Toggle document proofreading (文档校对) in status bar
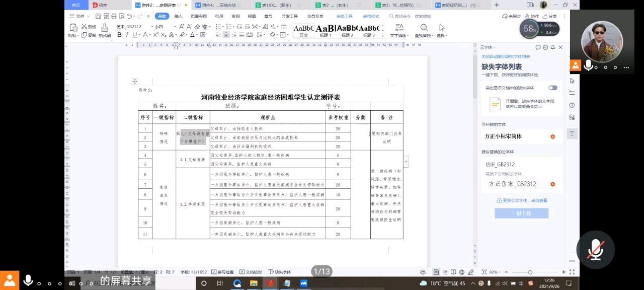 [x=251, y=272]
